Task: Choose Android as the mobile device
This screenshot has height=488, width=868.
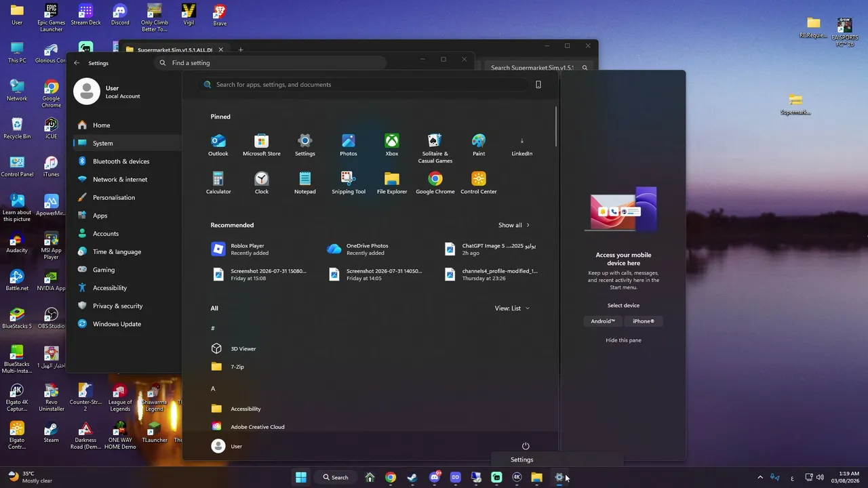Action: pyautogui.click(x=603, y=321)
